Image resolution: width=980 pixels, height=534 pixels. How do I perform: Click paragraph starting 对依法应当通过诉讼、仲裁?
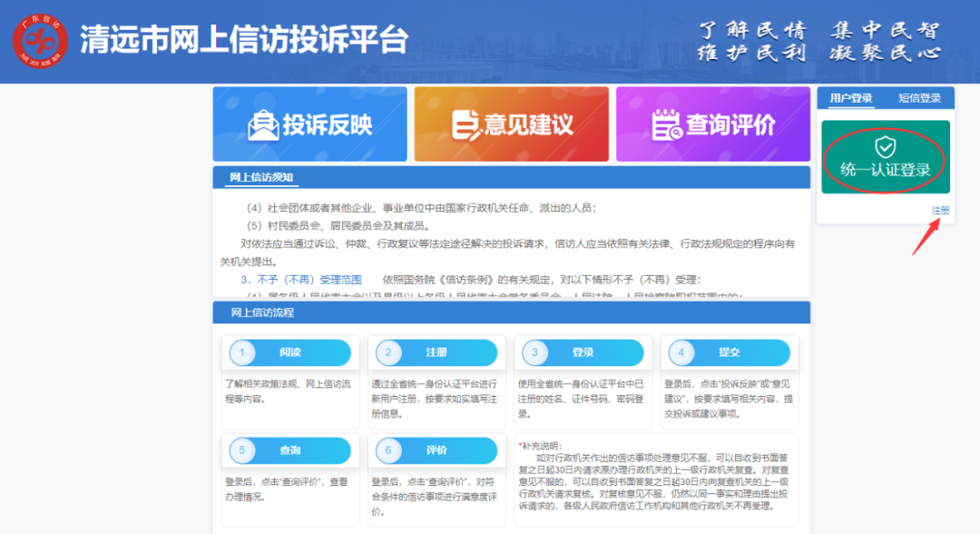coord(507,252)
